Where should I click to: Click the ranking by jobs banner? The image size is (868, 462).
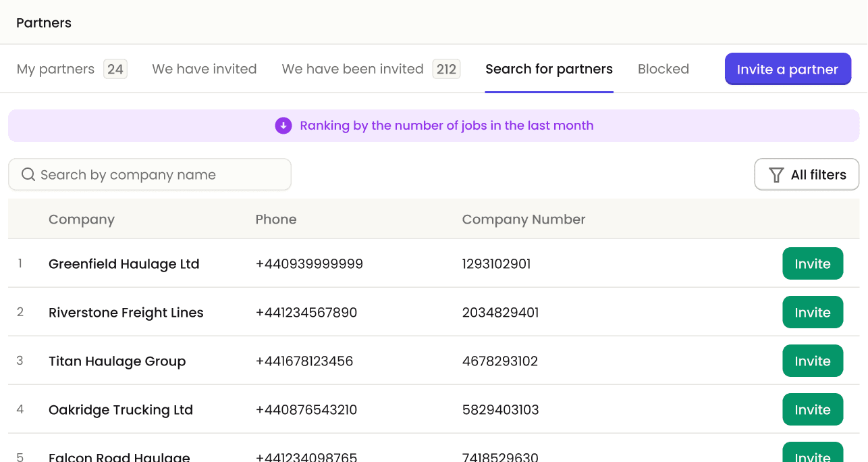click(434, 126)
